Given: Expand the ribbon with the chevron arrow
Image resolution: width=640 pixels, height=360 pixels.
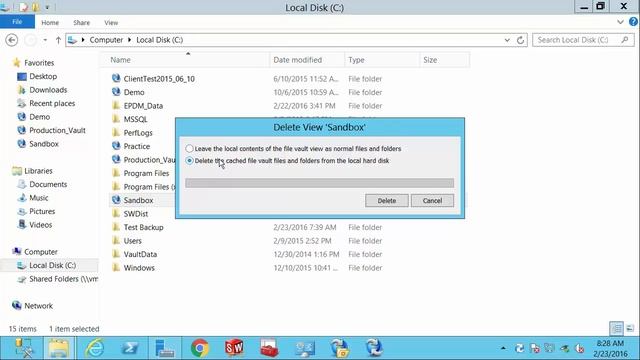Looking at the screenshot, I should pos(620,22).
